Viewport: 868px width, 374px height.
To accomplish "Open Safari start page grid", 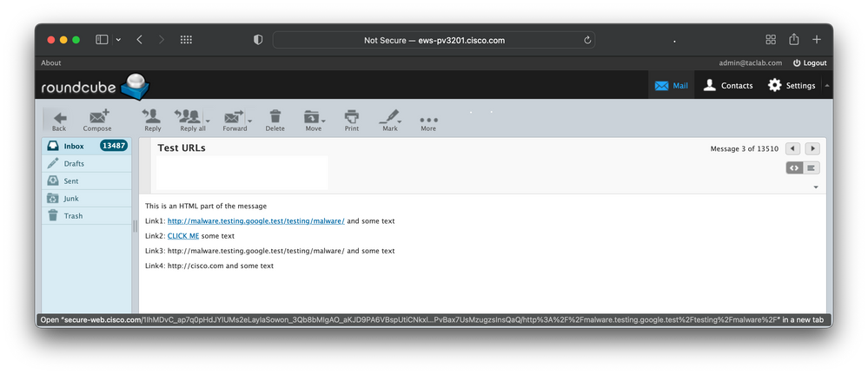I will click(x=186, y=40).
